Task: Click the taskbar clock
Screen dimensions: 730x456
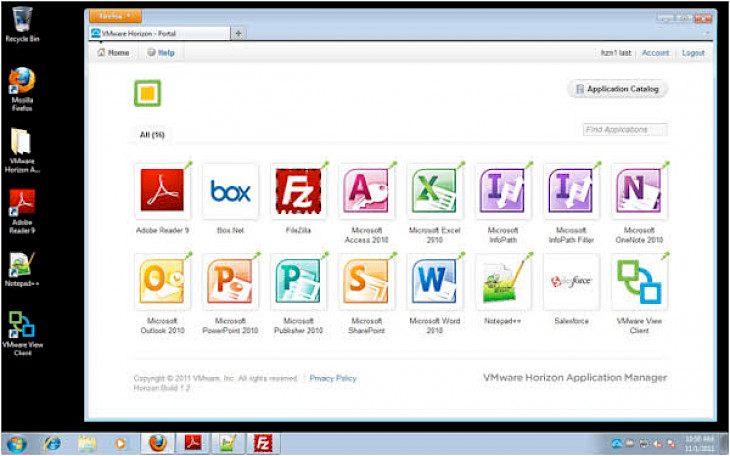Action: pos(700,443)
